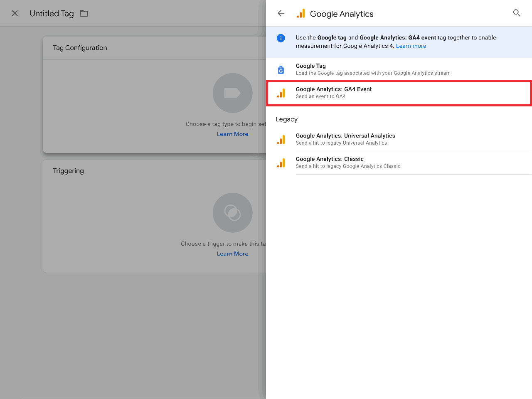Screen dimensions: 532x399
Task: Close the tag editor with the X
Action: click(15, 13)
